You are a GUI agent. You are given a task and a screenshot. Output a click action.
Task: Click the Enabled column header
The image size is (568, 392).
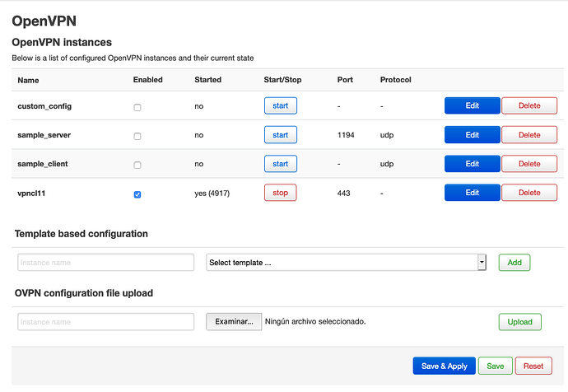point(148,80)
